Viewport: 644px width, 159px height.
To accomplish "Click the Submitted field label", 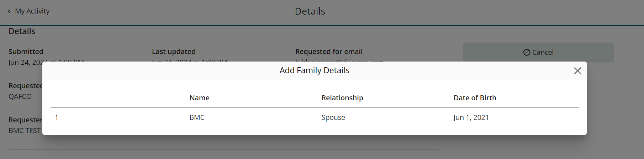I will pyautogui.click(x=26, y=52).
